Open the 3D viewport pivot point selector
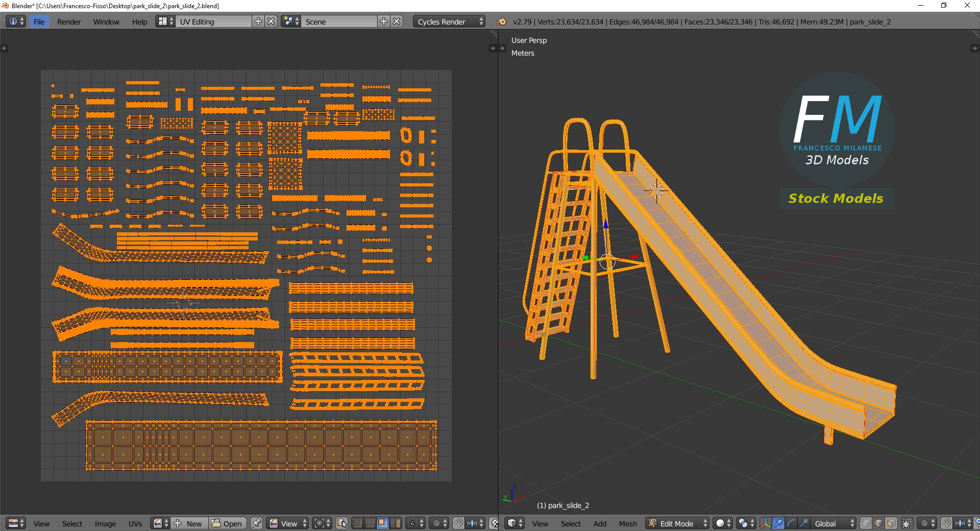Screen dimensions: 980x531 (x=746, y=523)
